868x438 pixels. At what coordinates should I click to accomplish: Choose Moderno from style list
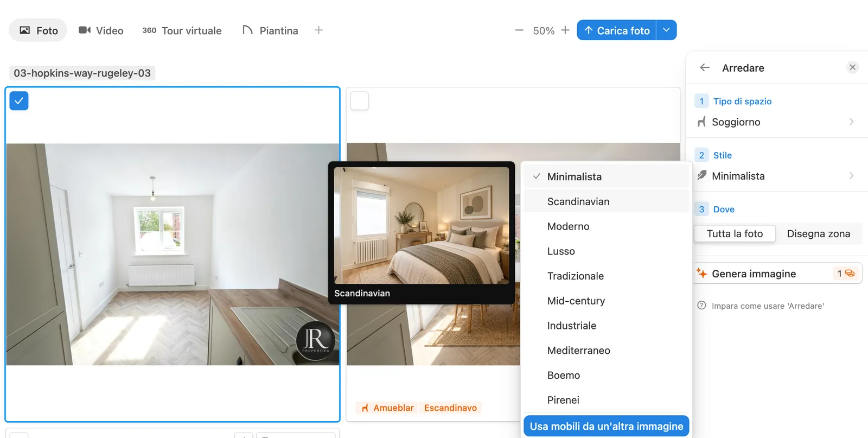click(x=606, y=226)
